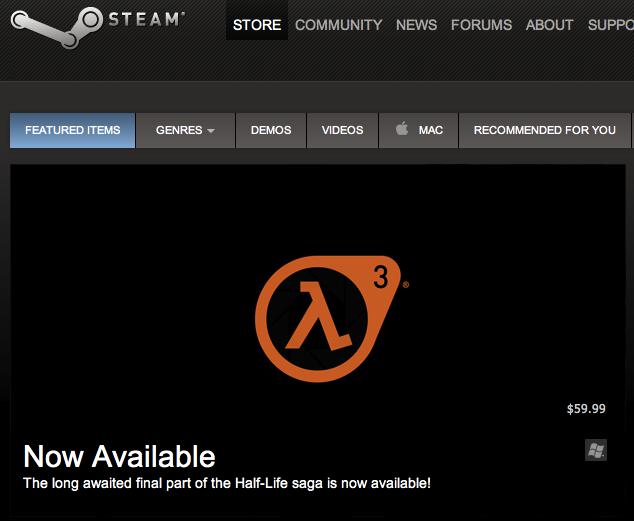Click the Now Available headline
Viewport: 634px width, 521px height.
click(x=119, y=456)
